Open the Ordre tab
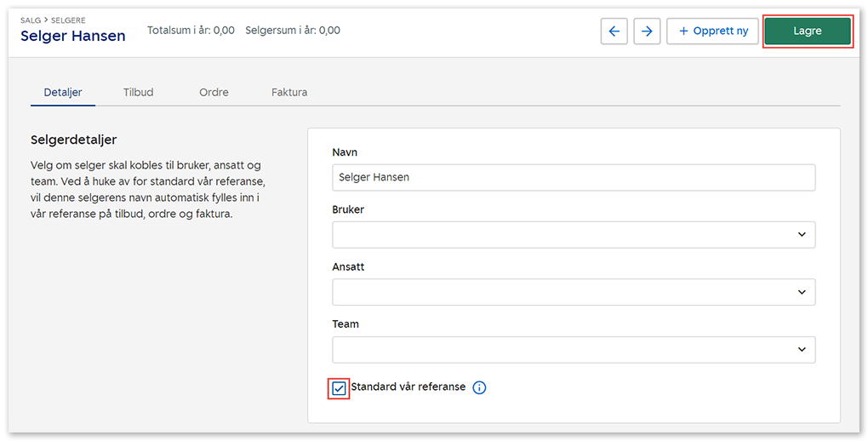868x441 pixels. (214, 92)
